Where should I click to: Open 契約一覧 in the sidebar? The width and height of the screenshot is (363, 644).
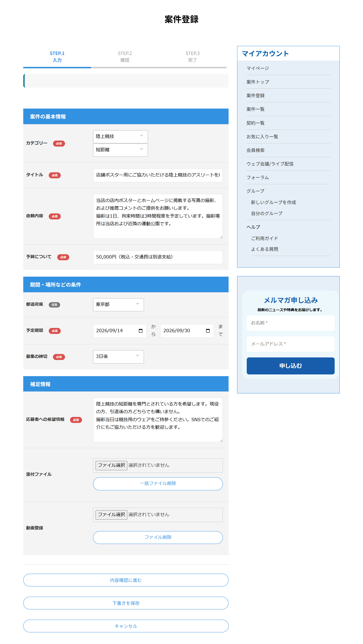[x=255, y=123]
